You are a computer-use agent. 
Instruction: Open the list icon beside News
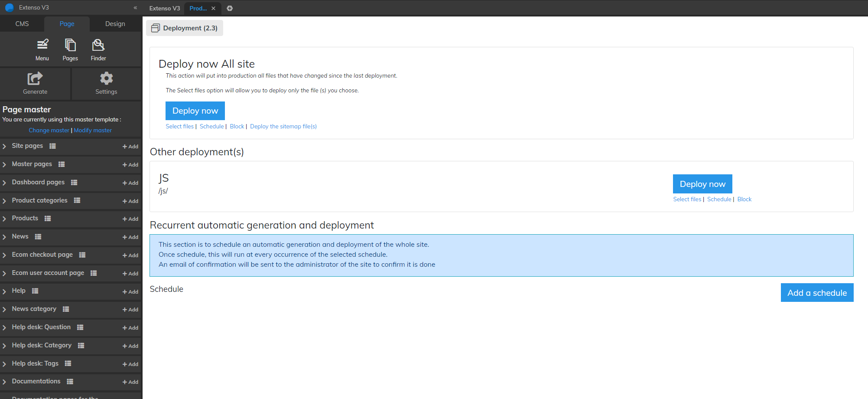pyautogui.click(x=38, y=236)
